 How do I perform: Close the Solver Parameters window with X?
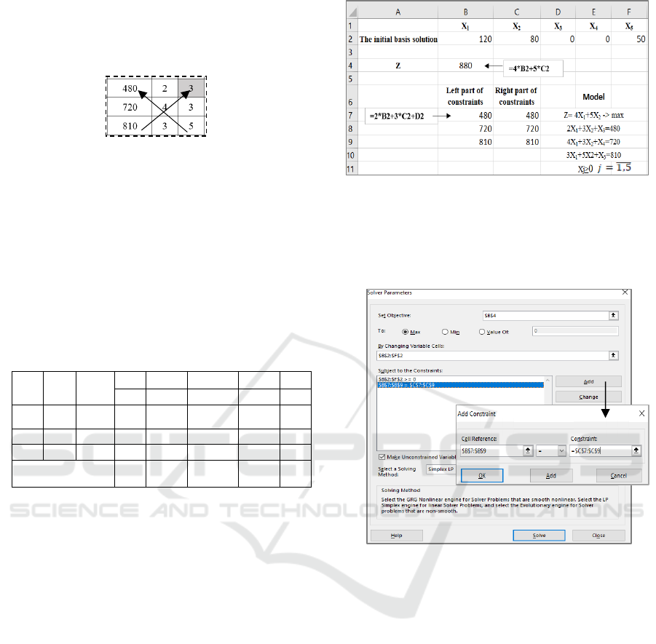pos(623,293)
